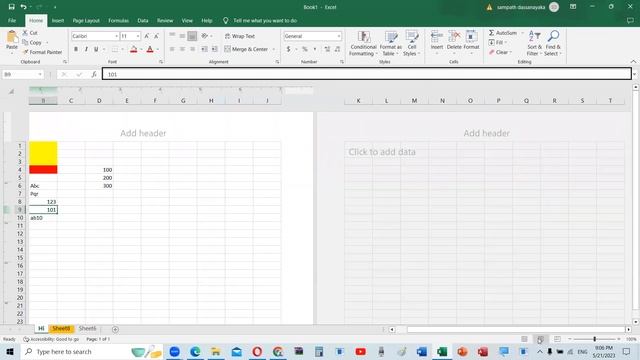Apply Percent style
Viewport: 640px width, 360px height.
pos(304,49)
